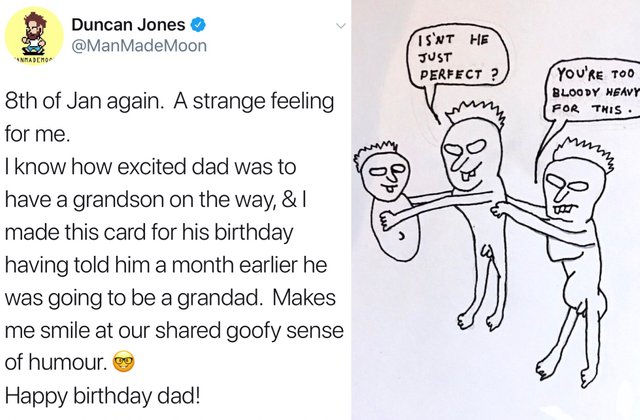
Task: Expand the tweet options chevron
Action: pos(340,26)
